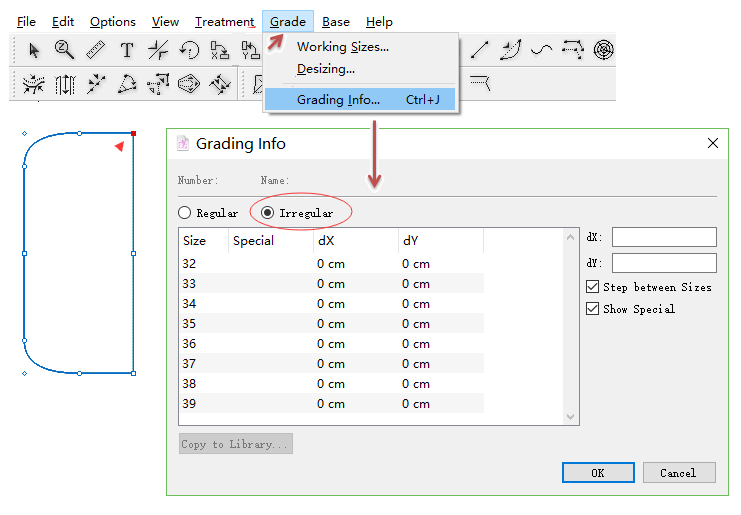Open the Treatment menu
This screenshot has width=741, height=515.
(224, 22)
